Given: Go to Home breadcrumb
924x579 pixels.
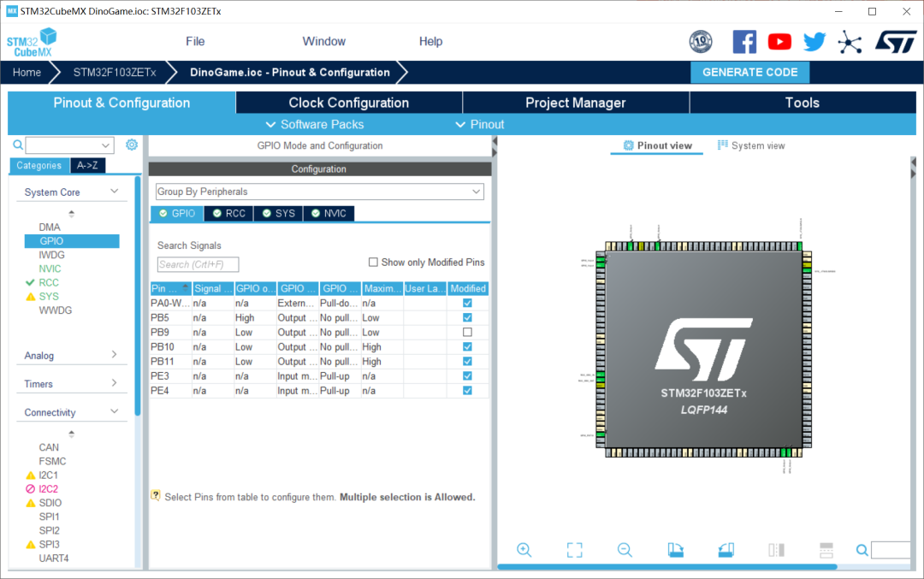Looking at the screenshot, I should [x=27, y=72].
